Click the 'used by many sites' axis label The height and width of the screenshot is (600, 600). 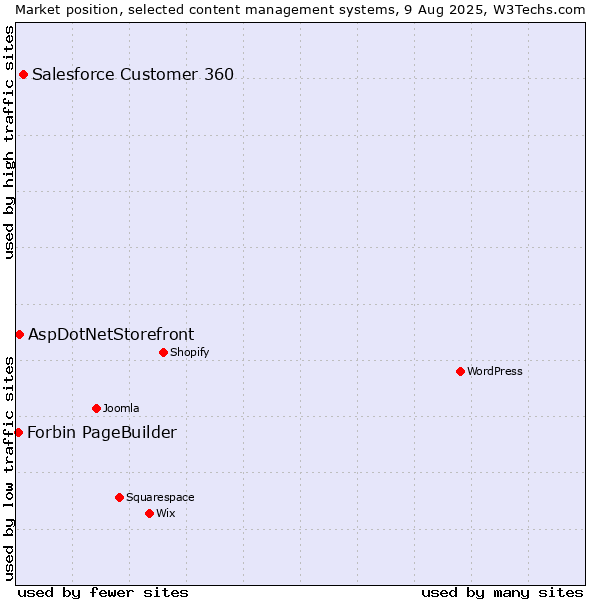pyautogui.click(x=502, y=593)
